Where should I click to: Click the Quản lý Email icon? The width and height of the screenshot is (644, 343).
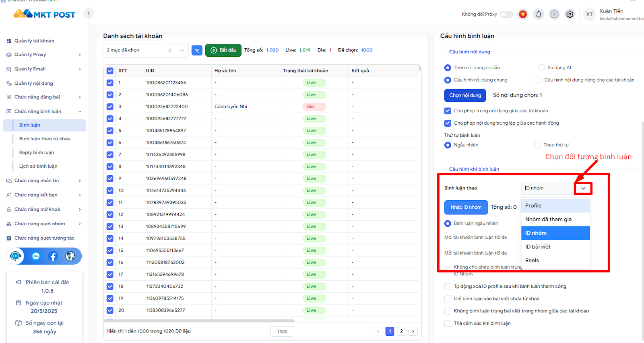click(x=9, y=69)
